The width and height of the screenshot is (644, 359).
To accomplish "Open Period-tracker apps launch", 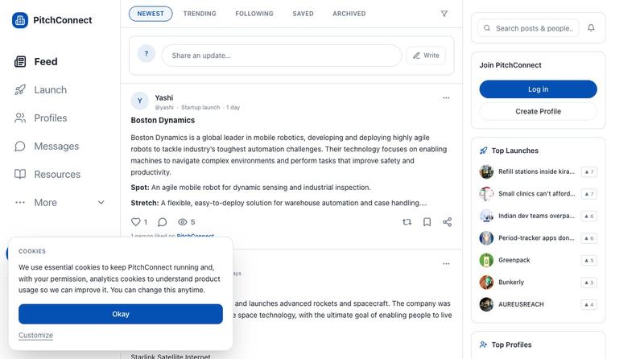I will [x=536, y=238].
